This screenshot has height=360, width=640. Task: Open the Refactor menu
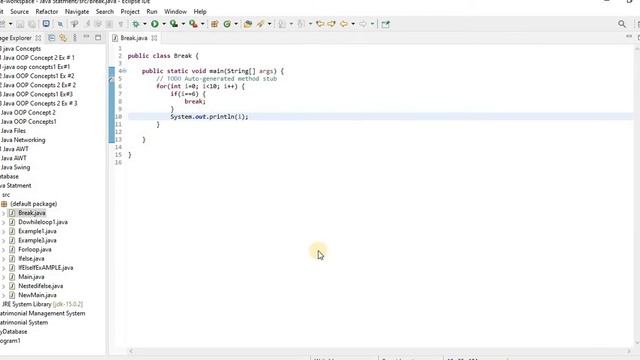(x=47, y=11)
